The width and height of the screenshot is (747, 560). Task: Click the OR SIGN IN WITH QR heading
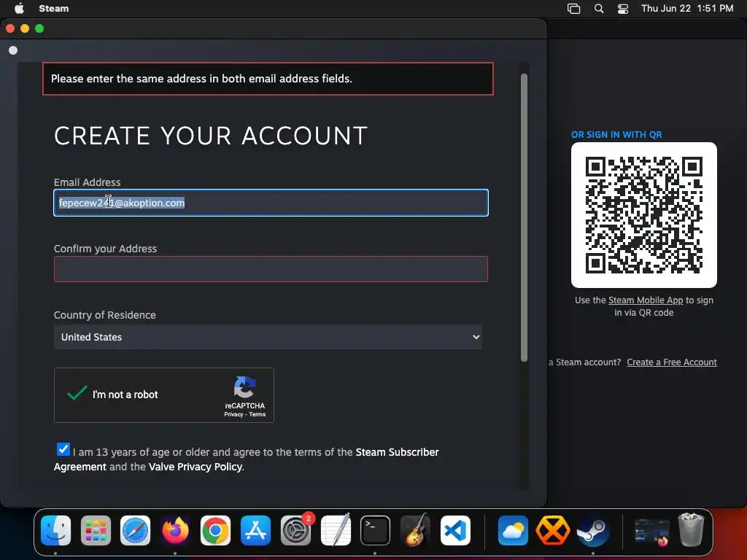tap(616, 134)
